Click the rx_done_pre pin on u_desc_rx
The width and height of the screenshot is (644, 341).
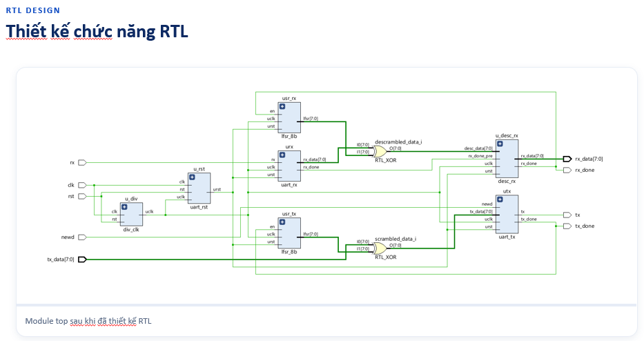pos(480,156)
